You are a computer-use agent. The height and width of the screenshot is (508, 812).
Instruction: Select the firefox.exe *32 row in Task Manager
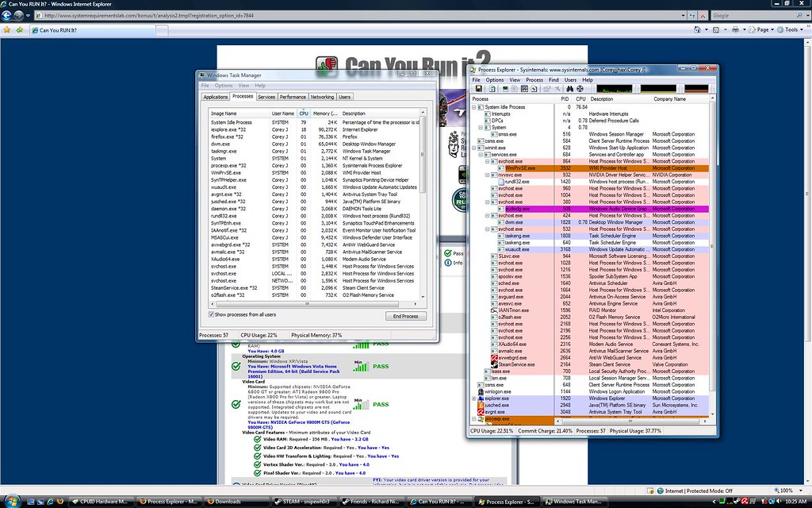(315, 137)
